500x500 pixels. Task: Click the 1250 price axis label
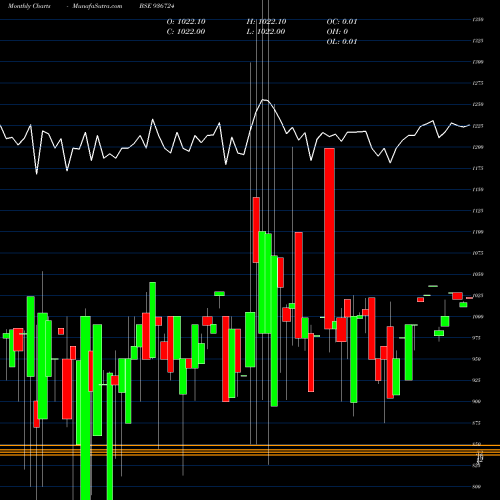pos(478,104)
